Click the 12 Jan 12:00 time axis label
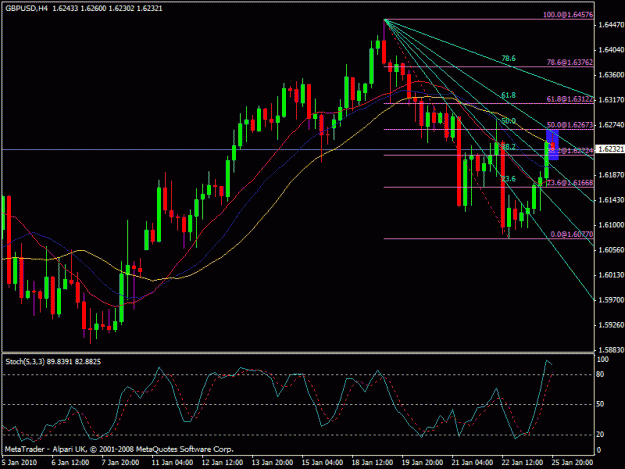The height and width of the screenshot is (469, 625). click(x=222, y=463)
